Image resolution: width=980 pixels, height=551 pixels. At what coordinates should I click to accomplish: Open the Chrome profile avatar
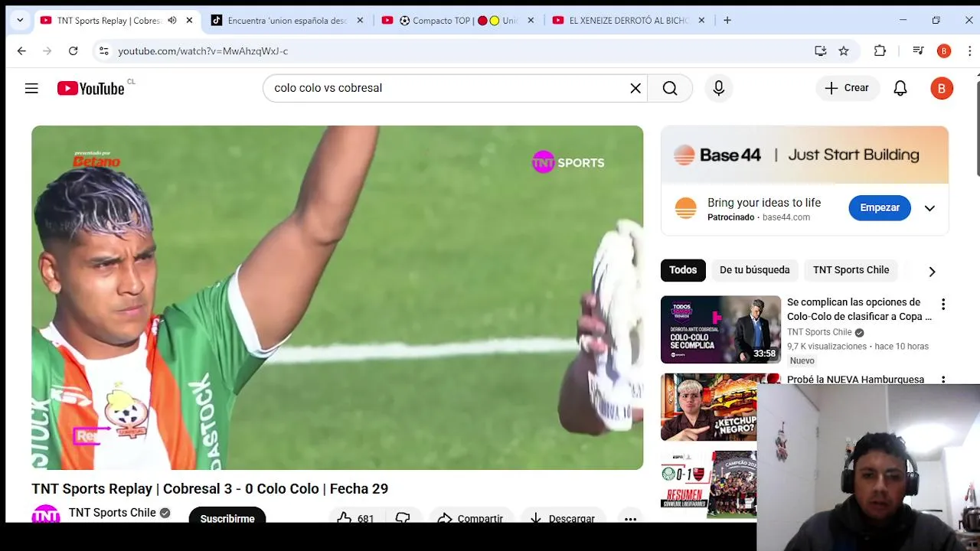click(944, 51)
